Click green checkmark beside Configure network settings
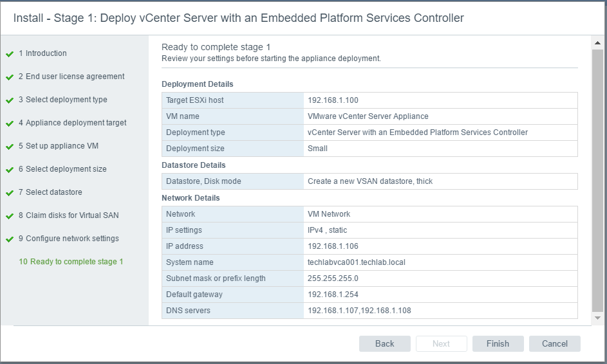This screenshot has height=364, width=607. (10, 239)
